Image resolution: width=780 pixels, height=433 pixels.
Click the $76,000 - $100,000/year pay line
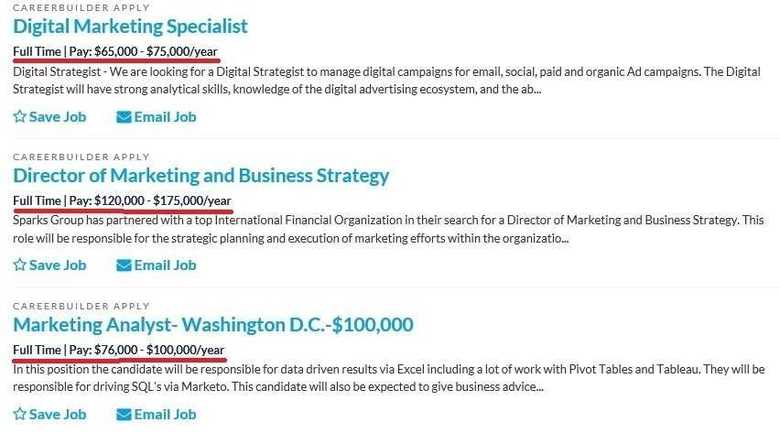[118, 350]
